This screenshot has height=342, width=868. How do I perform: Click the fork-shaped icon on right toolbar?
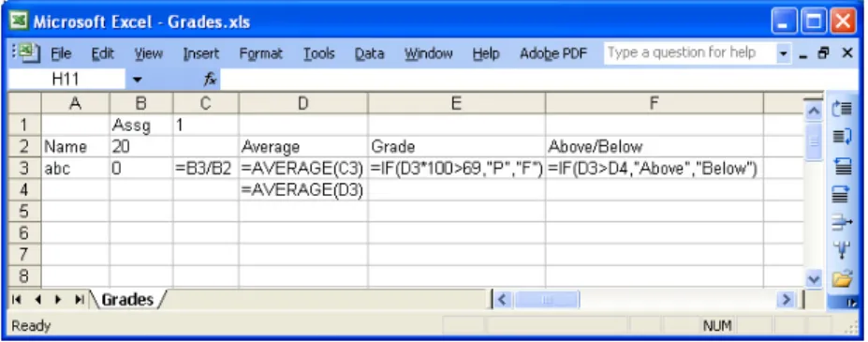[x=842, y=250]
